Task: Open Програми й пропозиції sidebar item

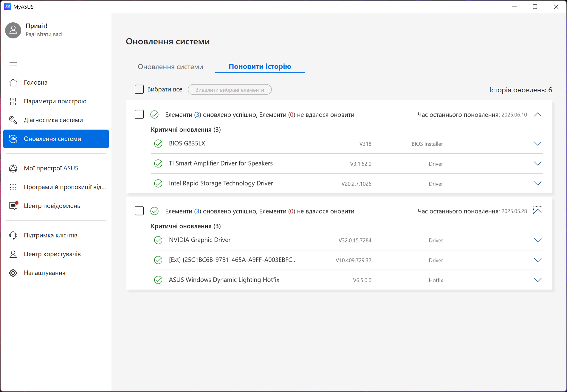Action: point(65,187)
